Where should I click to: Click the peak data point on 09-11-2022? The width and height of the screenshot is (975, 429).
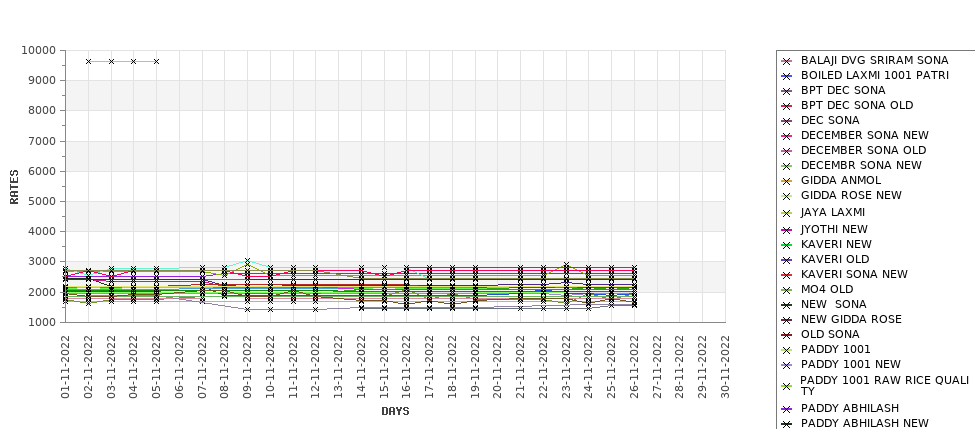247,261
